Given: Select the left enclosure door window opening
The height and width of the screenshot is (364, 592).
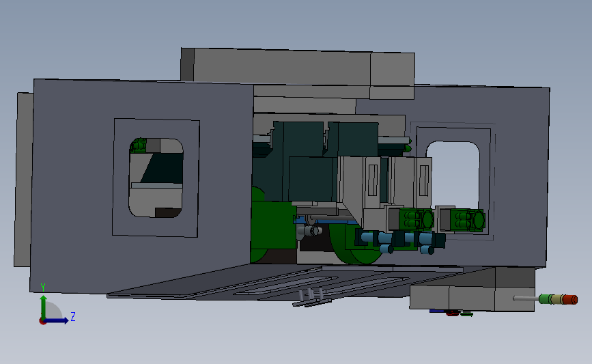Looking at the screenshot, I should [156, 178].
